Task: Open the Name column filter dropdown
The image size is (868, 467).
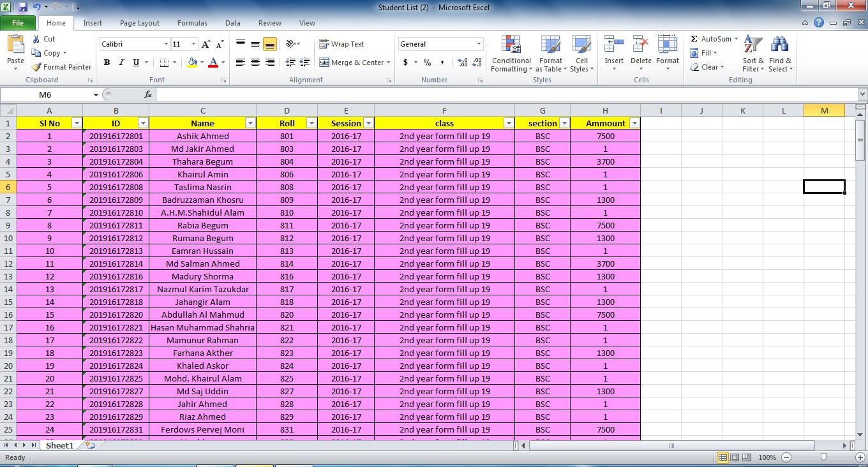Action: 249,122
